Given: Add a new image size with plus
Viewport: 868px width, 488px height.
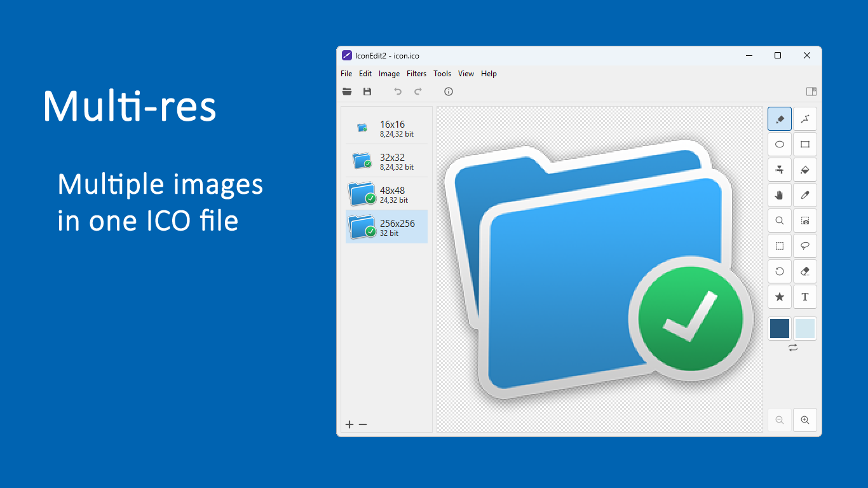Looking at the screenshot, I should [x=349, y=424].
